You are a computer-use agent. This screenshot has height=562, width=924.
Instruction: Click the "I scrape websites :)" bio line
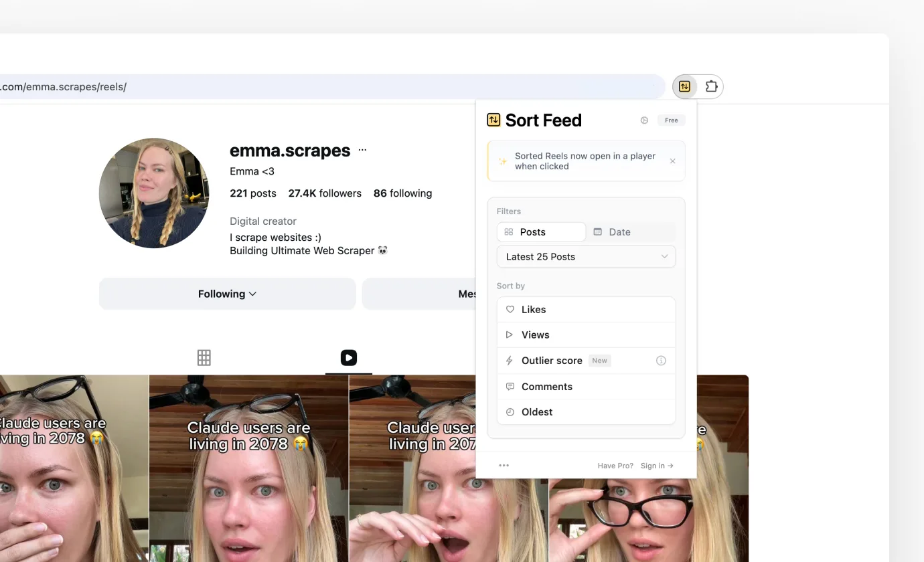[275, 238]
